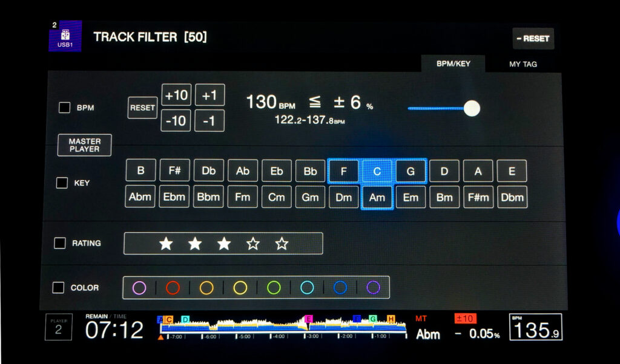Increase BPM with +10 button
Viewport: 620px width, 364px height.
[176, 95]
